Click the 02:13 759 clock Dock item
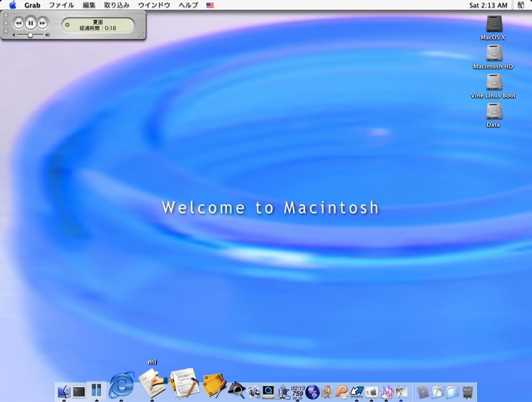This screenshot has height=402, width=532. tap(297, 392)
